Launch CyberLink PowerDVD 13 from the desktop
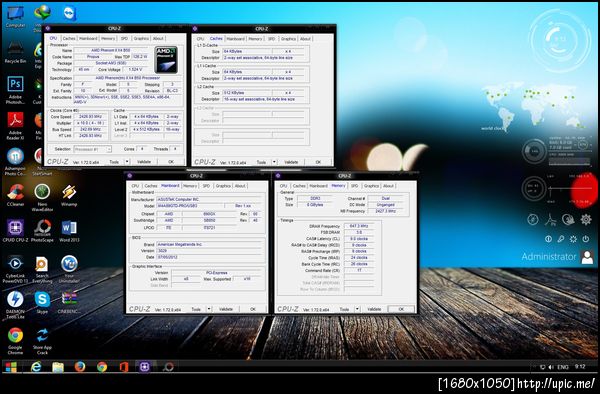 (15, 269)
